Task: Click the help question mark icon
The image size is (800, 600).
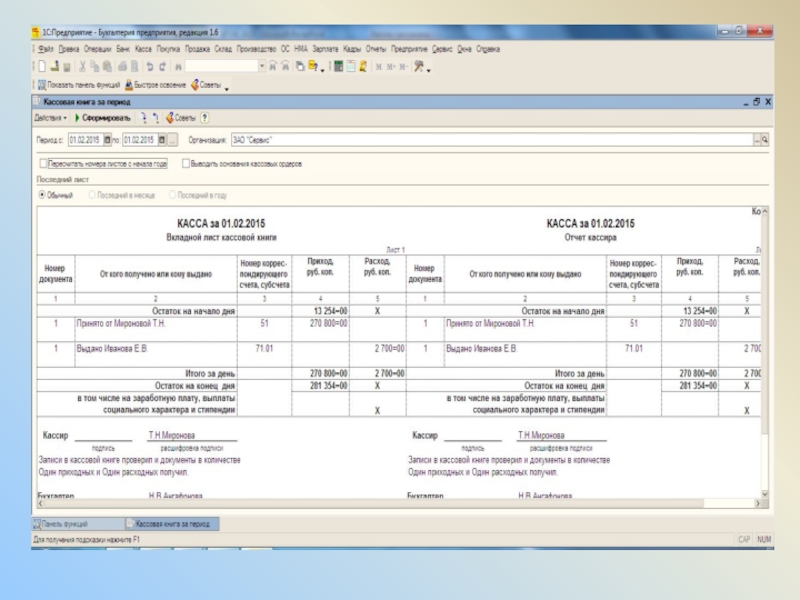Action: (205, 118)
